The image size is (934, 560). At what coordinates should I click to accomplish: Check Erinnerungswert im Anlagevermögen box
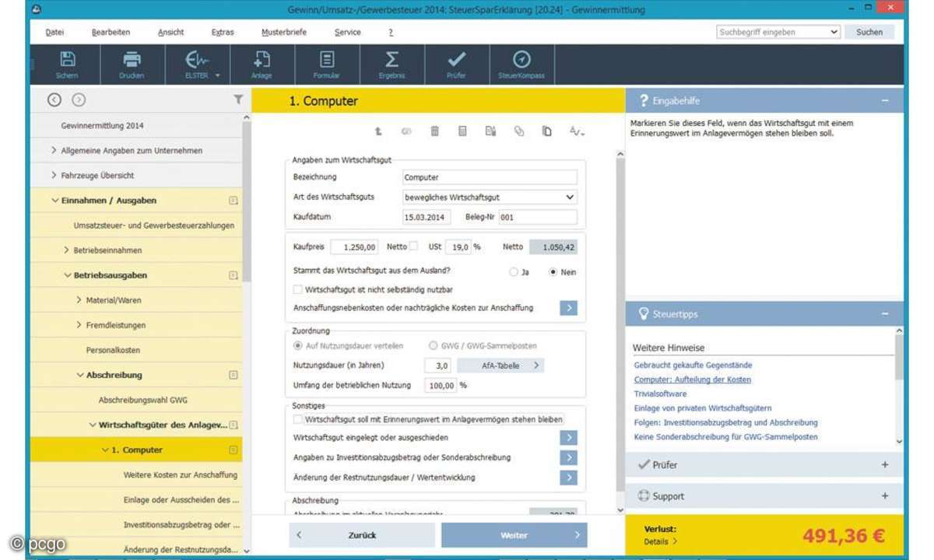(297, 419)
